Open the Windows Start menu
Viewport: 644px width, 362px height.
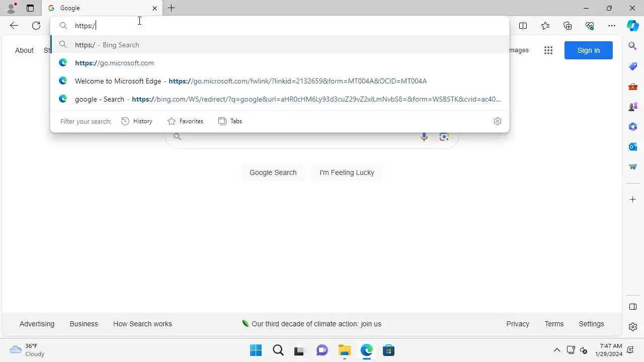[x=256, y=350]
